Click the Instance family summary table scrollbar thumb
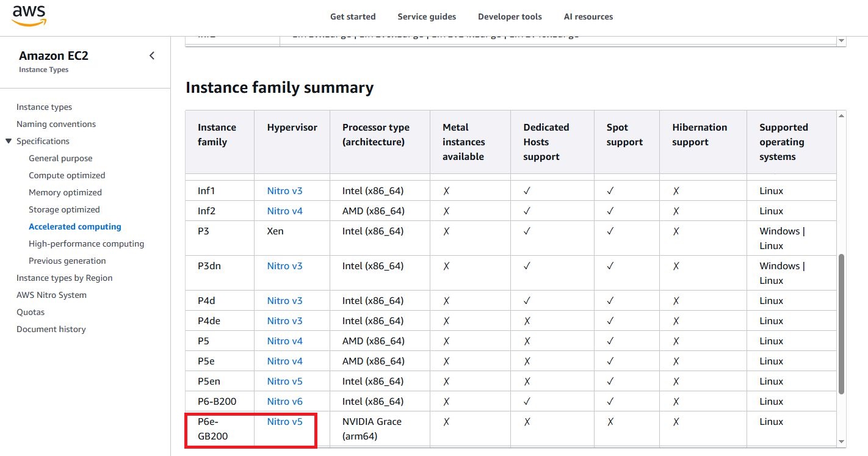The image size is (868, 456). point(842,324)
